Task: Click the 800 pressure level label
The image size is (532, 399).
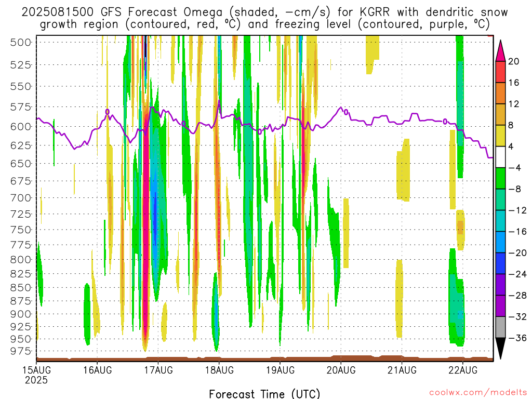Action: click(21, 260)
